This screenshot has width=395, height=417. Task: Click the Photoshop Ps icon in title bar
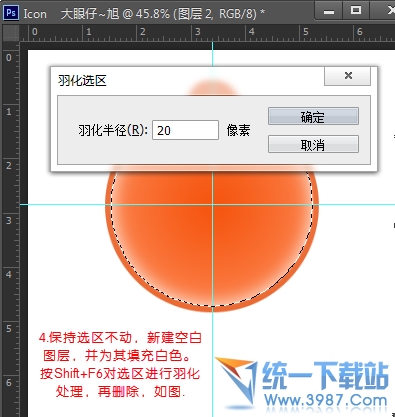tap(11, 13)
